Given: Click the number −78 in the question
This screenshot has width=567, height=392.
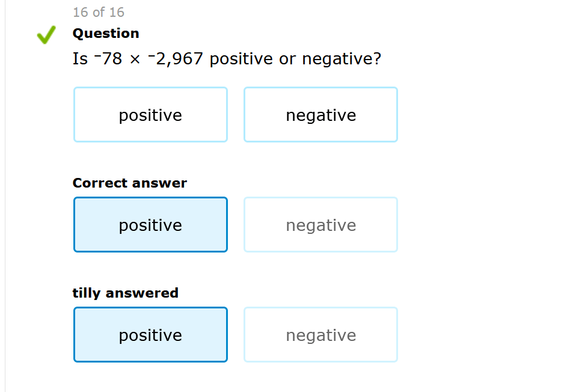Looking at the screenshot, I should pos(108,59).
